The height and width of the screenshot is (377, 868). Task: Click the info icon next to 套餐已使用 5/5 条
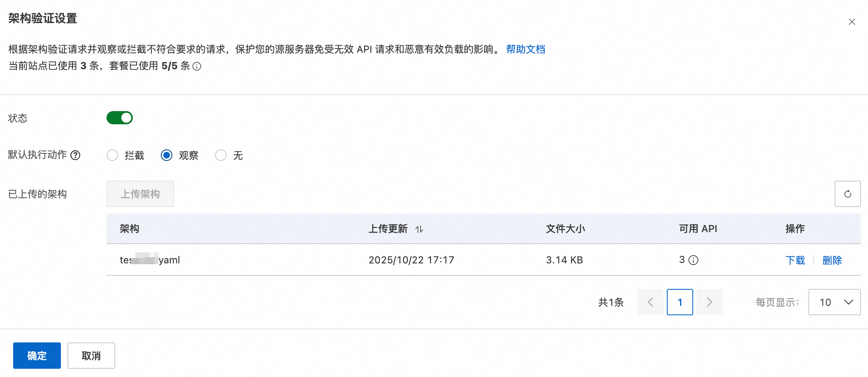pos(197,66)
